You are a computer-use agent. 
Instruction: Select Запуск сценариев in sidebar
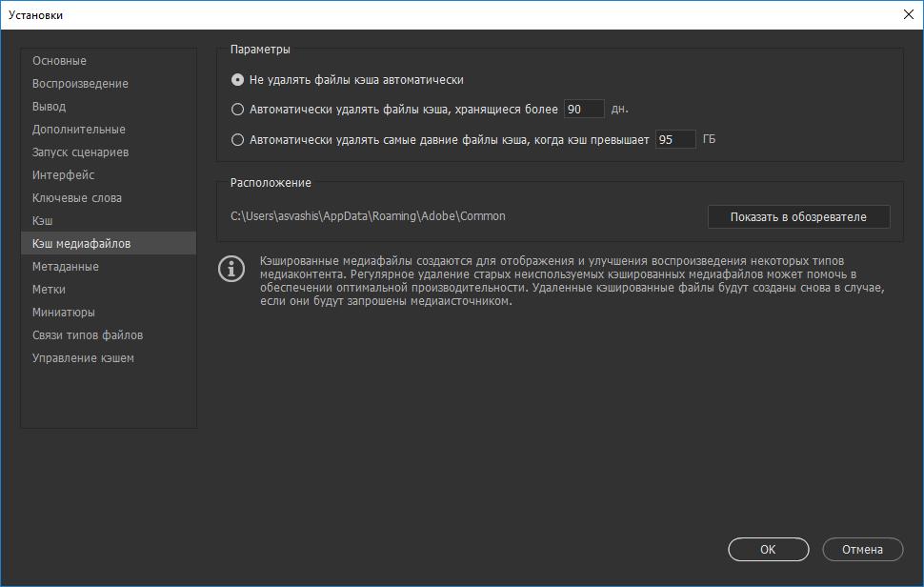click(80, 152)
